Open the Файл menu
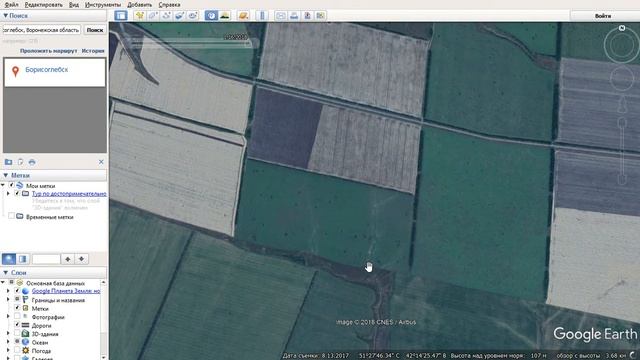640x360 pixels. coord(11,4)
